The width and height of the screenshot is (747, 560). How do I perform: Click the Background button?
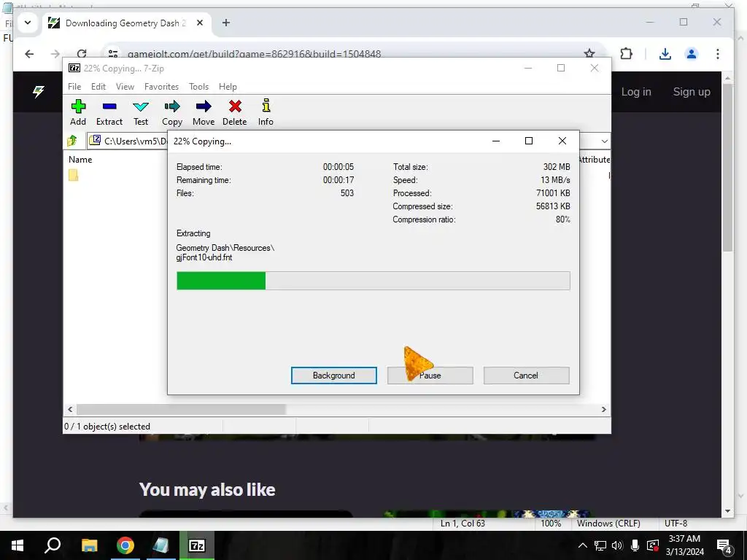334,376
